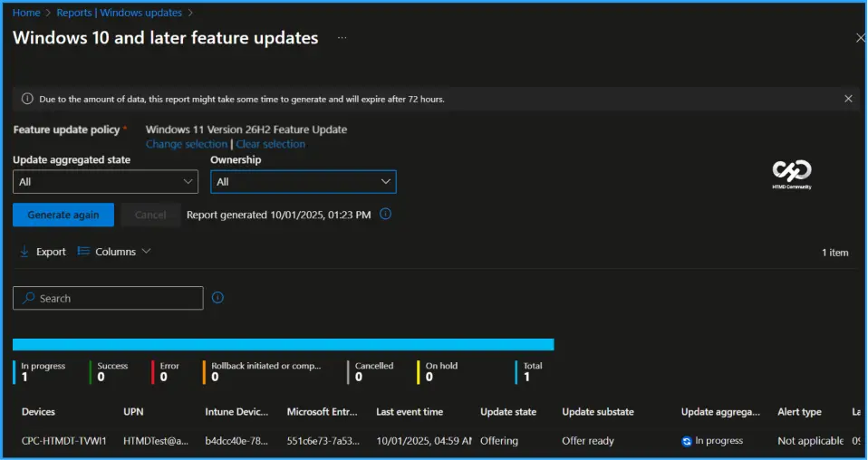868x460 pixels.
Task: Click Change selection link
Action: [x=187, y=144]
